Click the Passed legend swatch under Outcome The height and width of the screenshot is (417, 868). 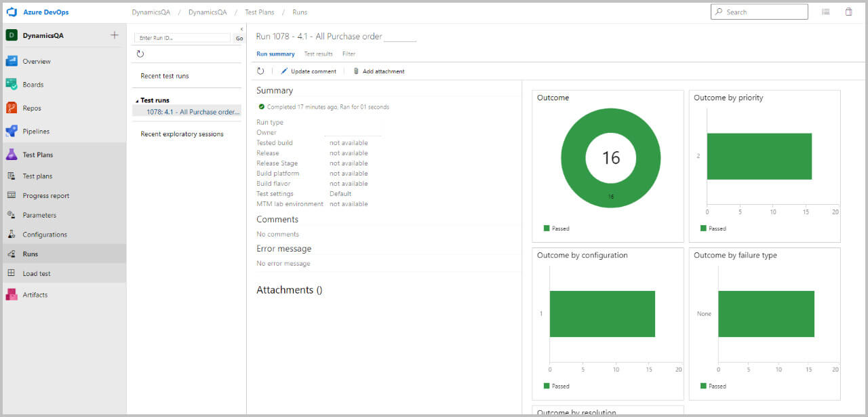(547, 229)
